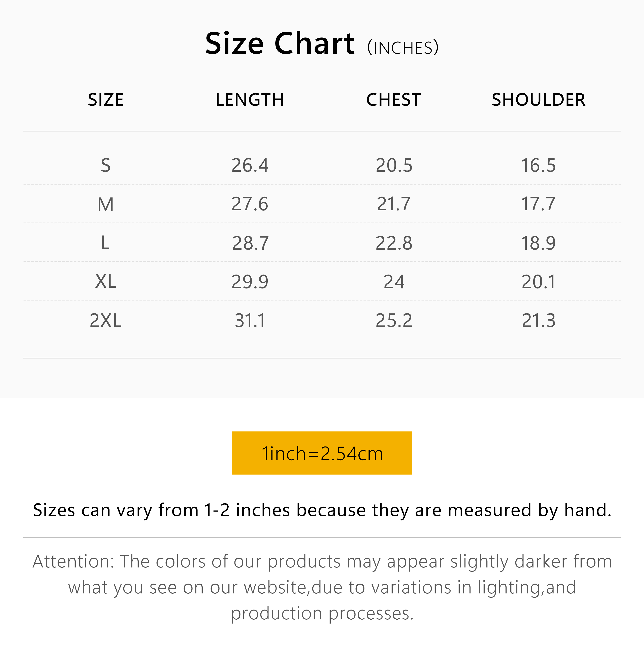The width and height of the screenshot is (644, 649).
Task: Pick the 2XL size label
Action: pyautogui.click(x=106, y=320)
